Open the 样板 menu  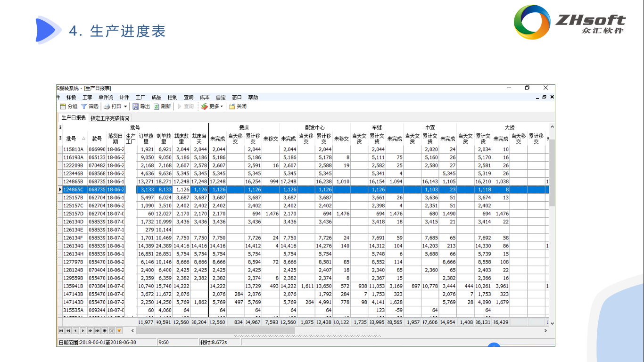point(71,98)
